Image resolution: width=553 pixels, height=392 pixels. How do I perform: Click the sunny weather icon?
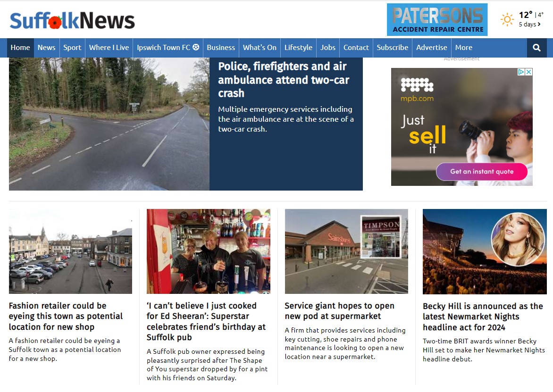(507, 19)
